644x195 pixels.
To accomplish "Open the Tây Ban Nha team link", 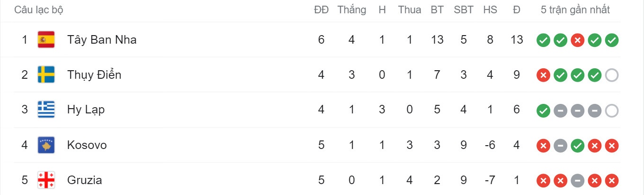I will 102,39.
